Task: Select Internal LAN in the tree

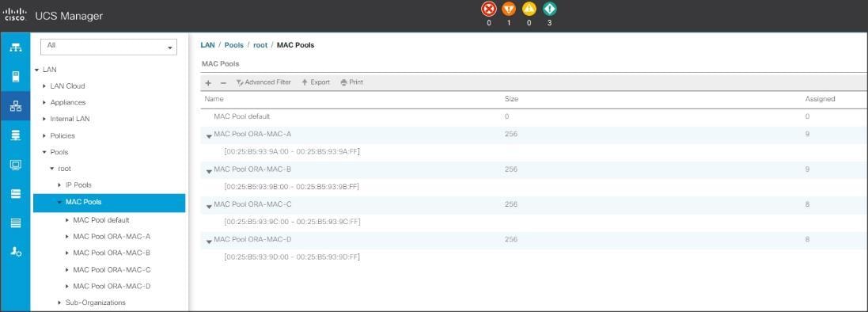Action: pos(70,119)
